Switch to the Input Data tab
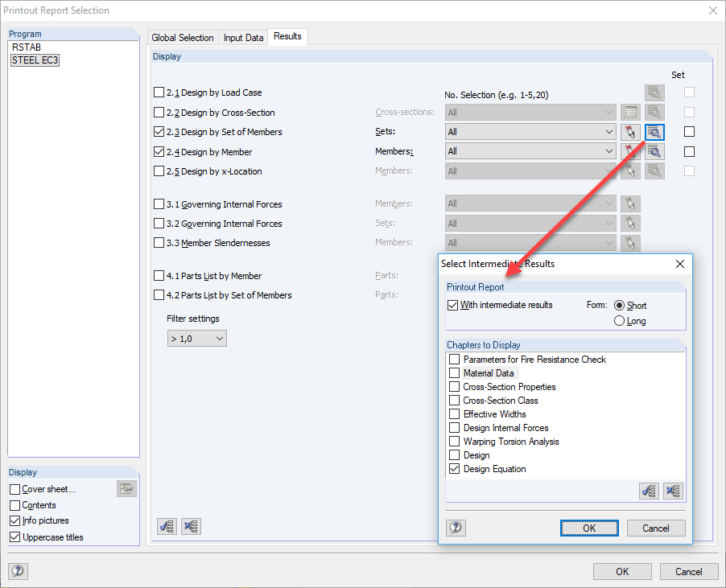Screen dimensions: 726x588 (243, 36)
